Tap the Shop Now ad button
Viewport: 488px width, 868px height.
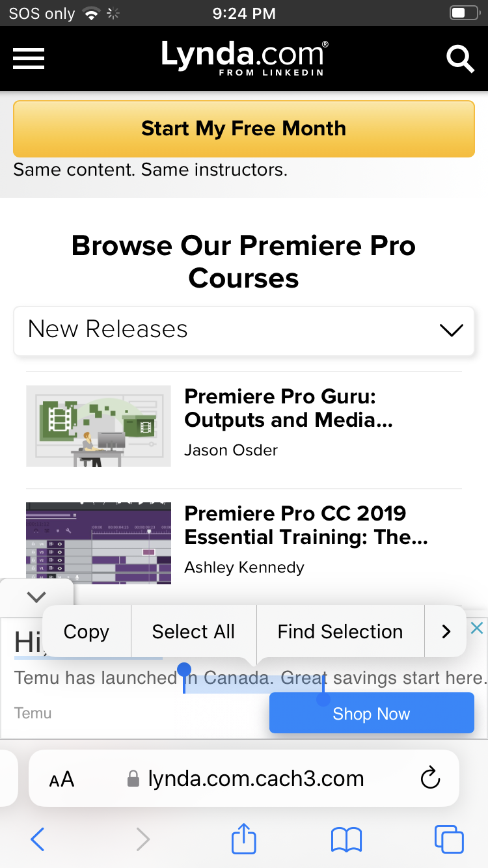[371, 714]
